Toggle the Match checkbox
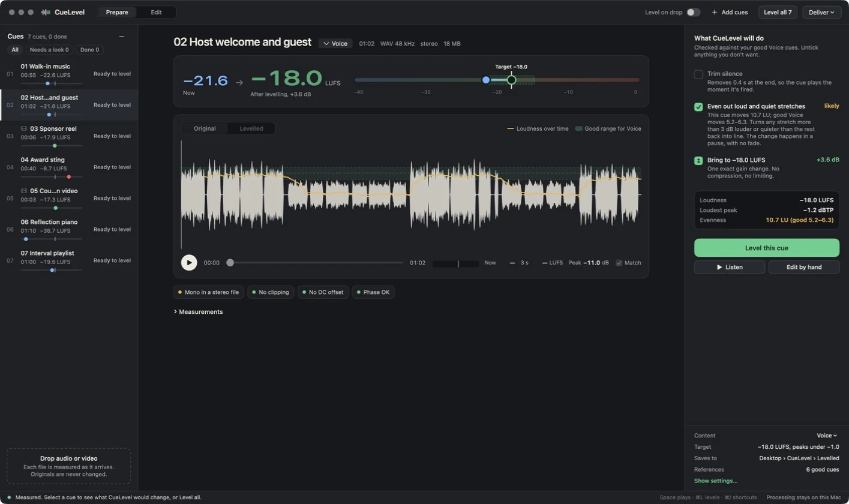The height and width of the screenshot is (504, 849). [619, 263]
